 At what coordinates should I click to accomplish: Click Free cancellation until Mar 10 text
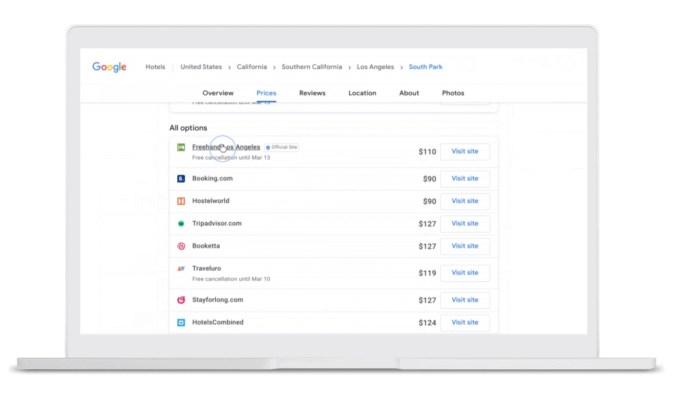[x=231, y=279]
